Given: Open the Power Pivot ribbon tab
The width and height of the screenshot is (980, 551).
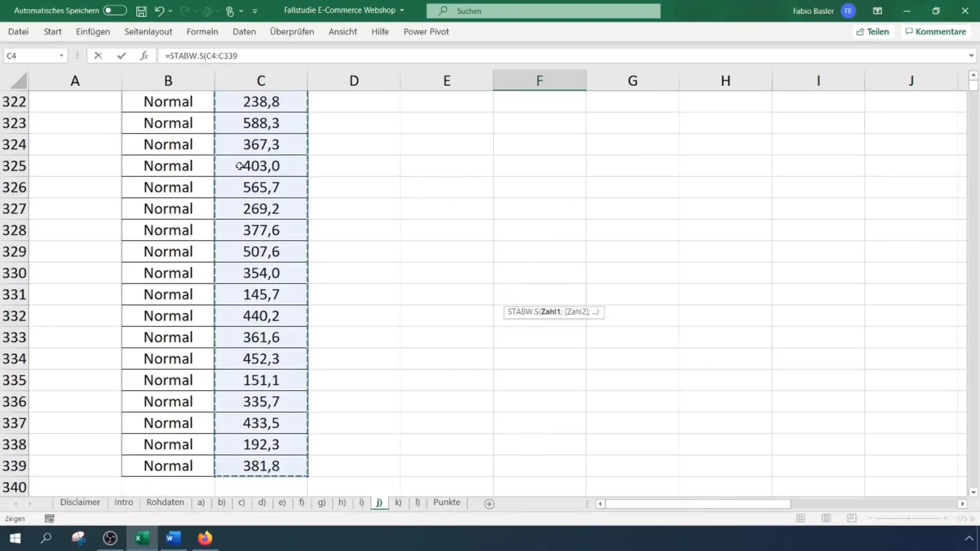Looking at the screenshot, I should [426, 32].
